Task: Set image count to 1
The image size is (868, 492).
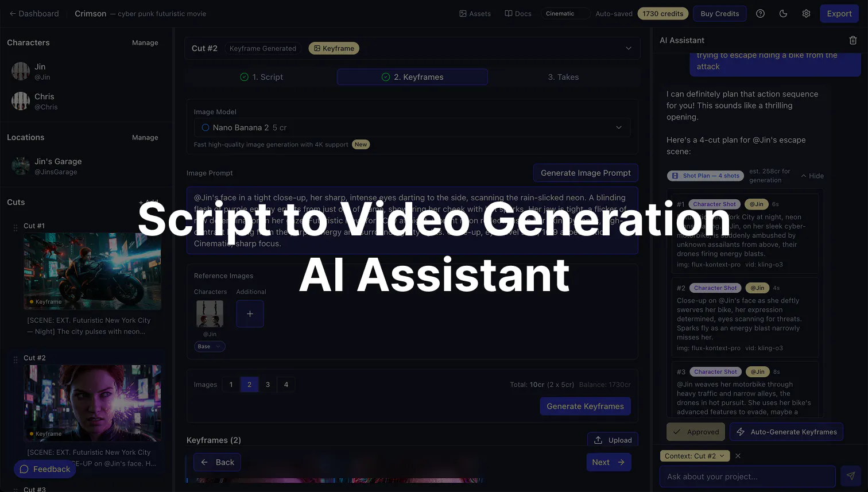Action: (x=231, y=385)
